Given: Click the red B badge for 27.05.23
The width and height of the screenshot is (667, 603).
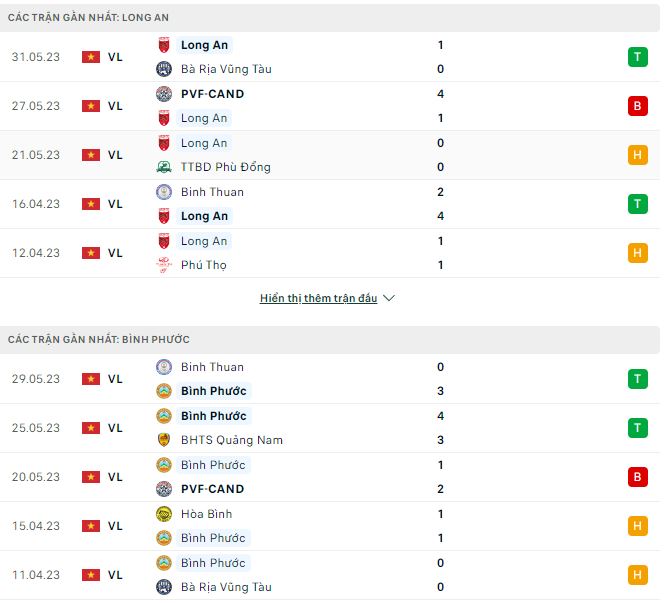Looking at the screenshot, I should pos(638,106).
